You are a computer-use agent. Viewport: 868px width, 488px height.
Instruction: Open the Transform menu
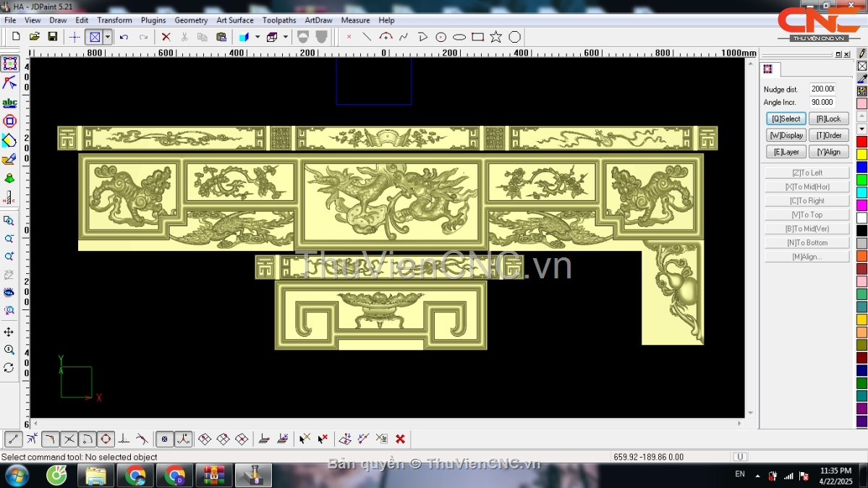[115, 20]
